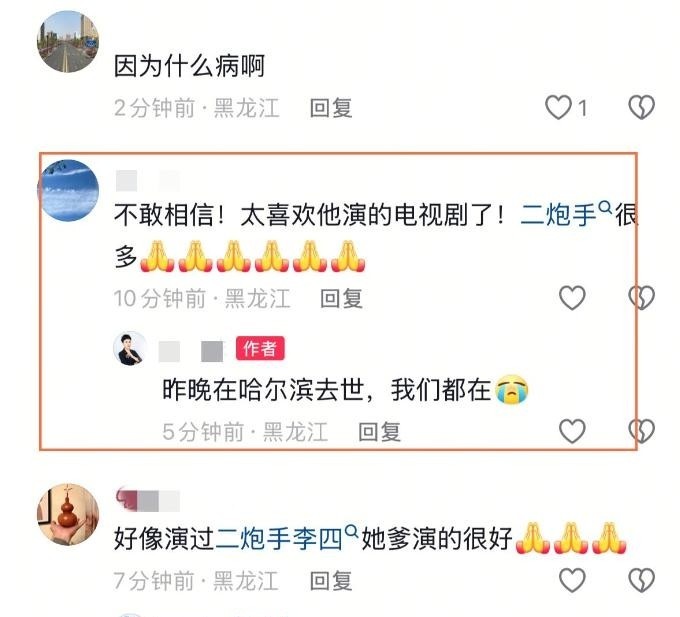Like the '好像演过二炮手李四' comment

572,580
